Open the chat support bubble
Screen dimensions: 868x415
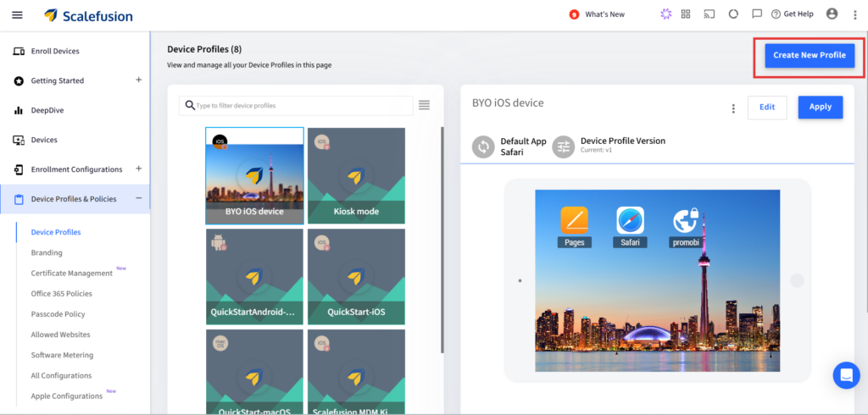pos(847,375)
